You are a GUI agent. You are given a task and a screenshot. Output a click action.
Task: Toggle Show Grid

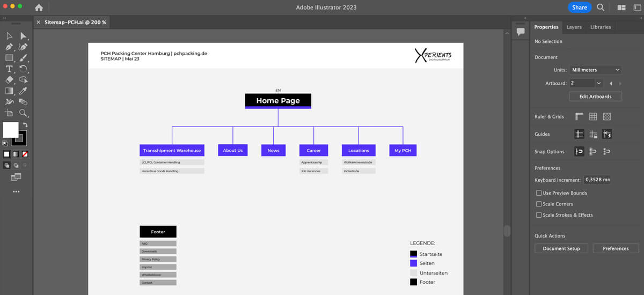coord(593,116)
